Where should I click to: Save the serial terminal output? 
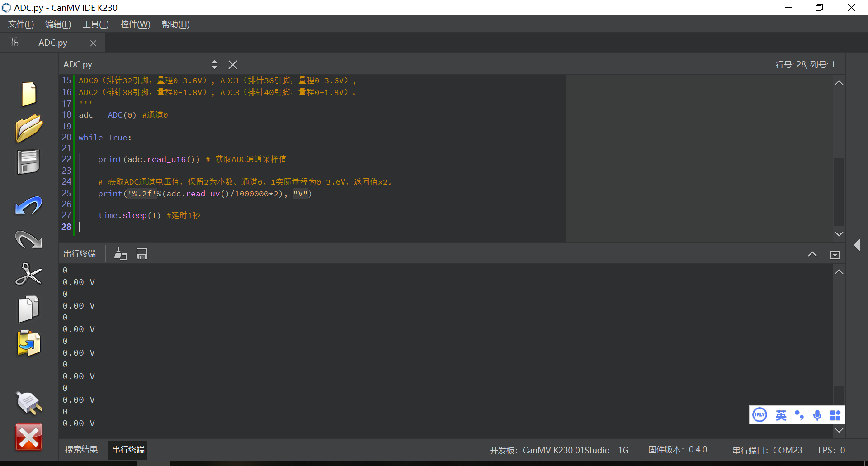pos(142,254)
